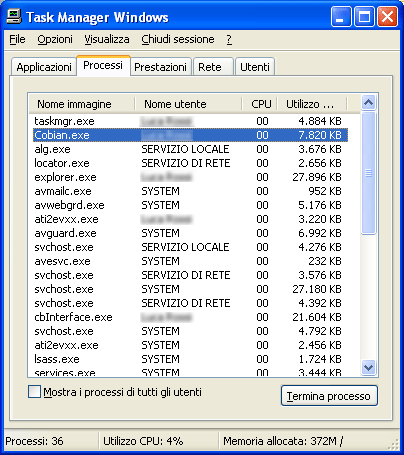
Task: Click SERVIZIO DI RETE beside locator.exe
Action: 186,163
